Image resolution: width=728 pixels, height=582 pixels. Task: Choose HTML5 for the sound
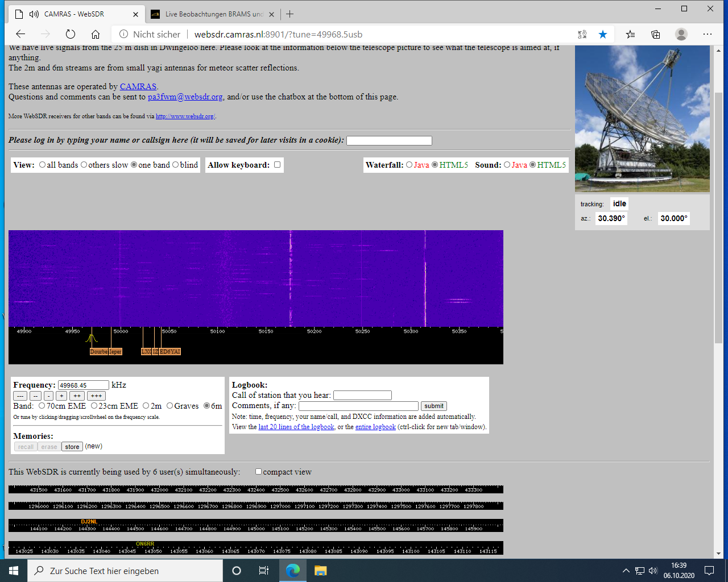(x=532, y=165)
